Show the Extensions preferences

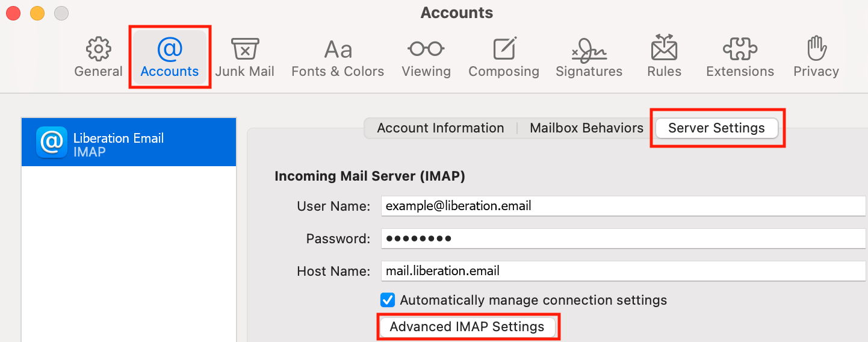[x=740, y=57]
